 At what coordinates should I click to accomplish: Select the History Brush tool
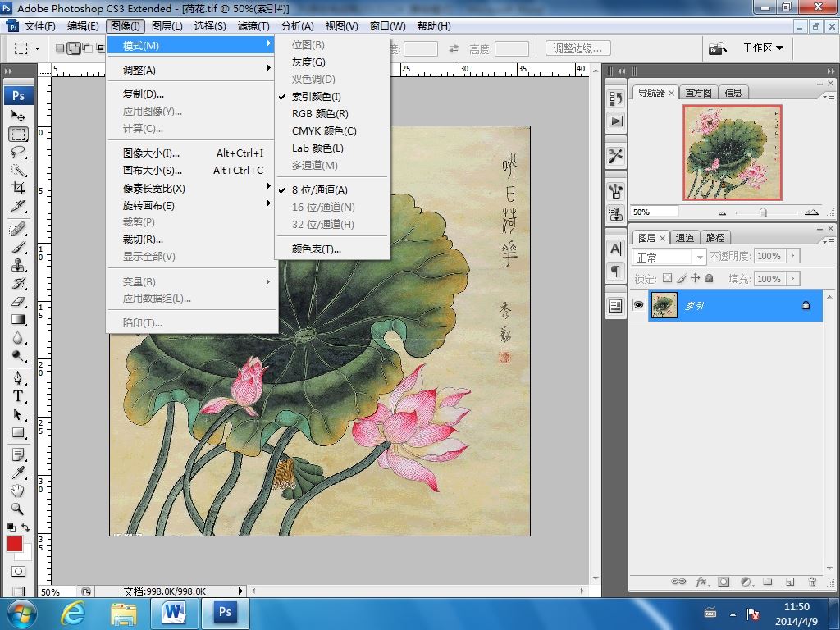coord(18,283)
